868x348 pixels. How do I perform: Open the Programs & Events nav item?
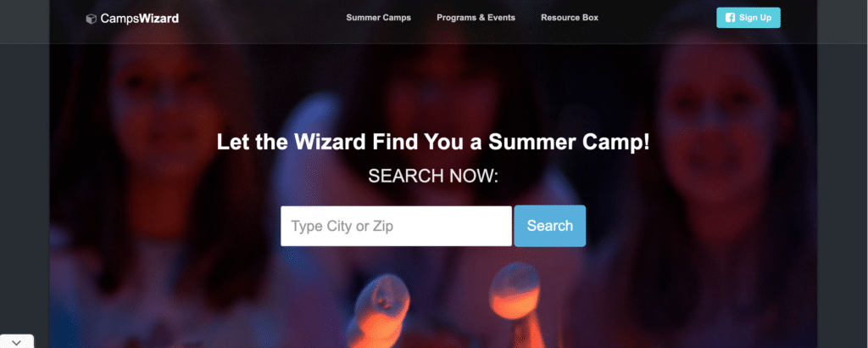coord(476,18)
